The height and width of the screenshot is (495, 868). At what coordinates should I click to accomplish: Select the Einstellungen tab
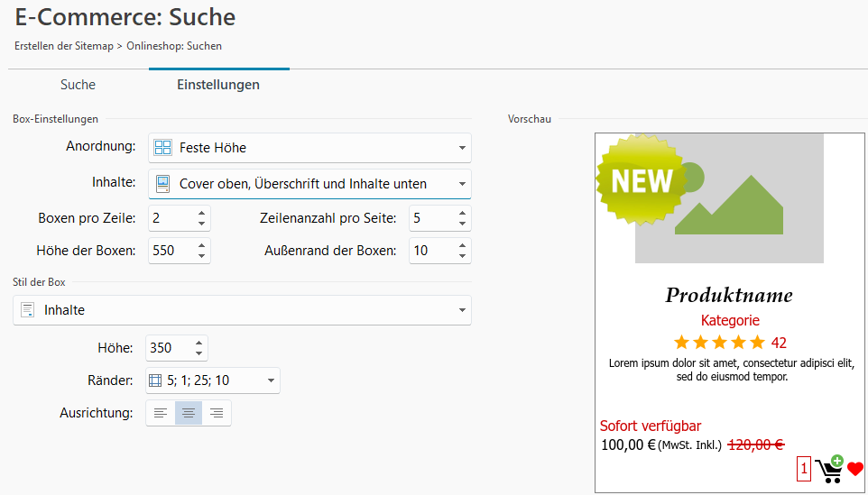coord(218,85)
